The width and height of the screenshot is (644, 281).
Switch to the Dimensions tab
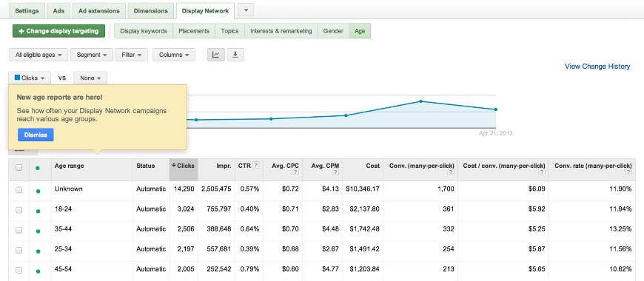pyautogui.click(x=151, y=11)
